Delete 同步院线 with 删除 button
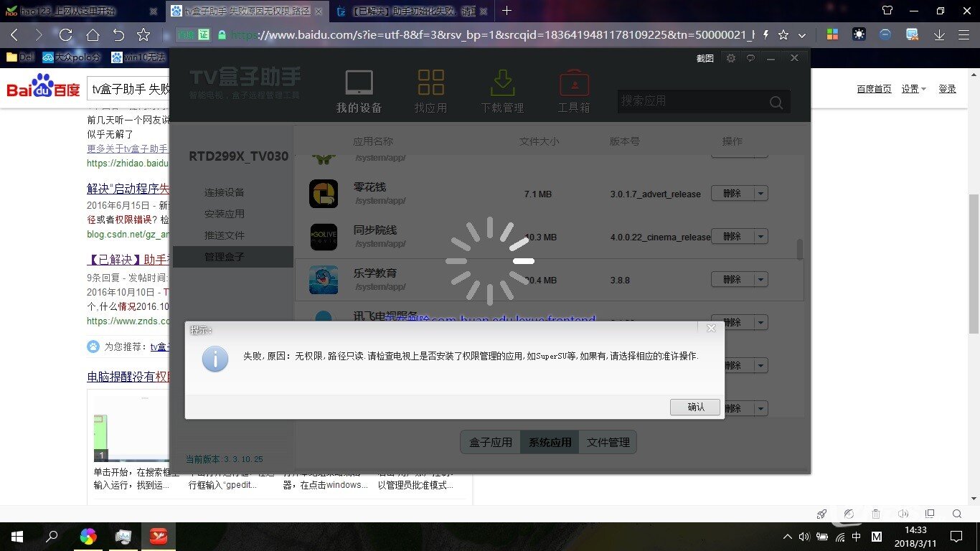This screenshot has height=551, width=980. [732, 237]
